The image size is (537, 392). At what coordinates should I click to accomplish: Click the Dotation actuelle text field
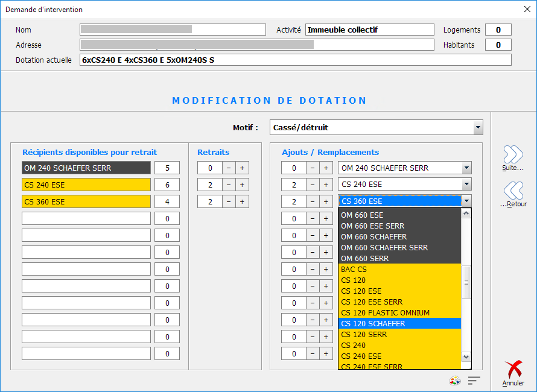coord(295,60)
